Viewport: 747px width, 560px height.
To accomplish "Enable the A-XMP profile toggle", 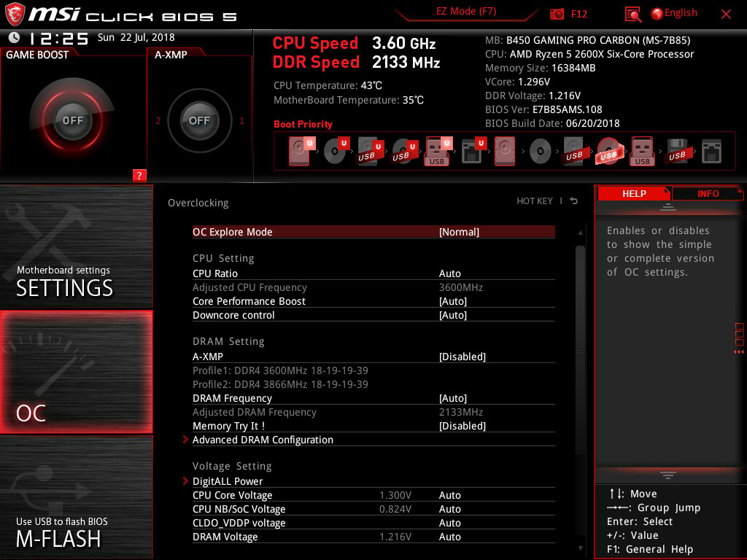I will click(x=462, y=357).
